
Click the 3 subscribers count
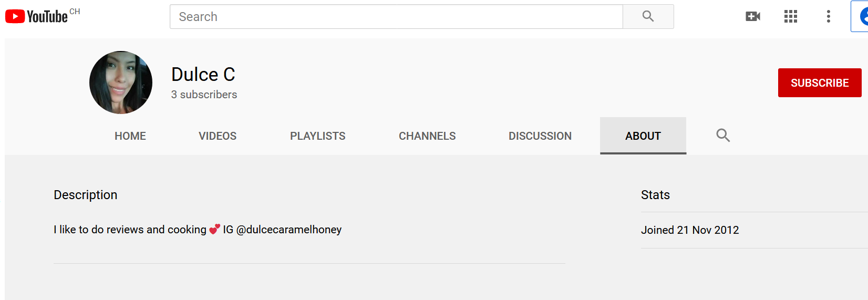204,95
